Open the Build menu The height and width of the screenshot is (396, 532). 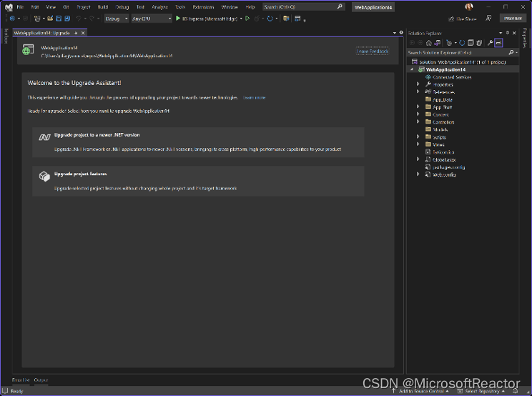103,6
